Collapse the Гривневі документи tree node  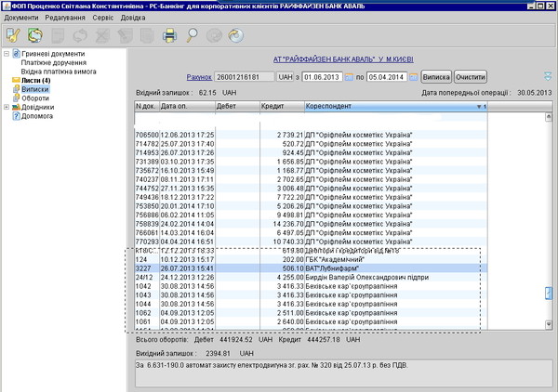(x=7, y=54)
